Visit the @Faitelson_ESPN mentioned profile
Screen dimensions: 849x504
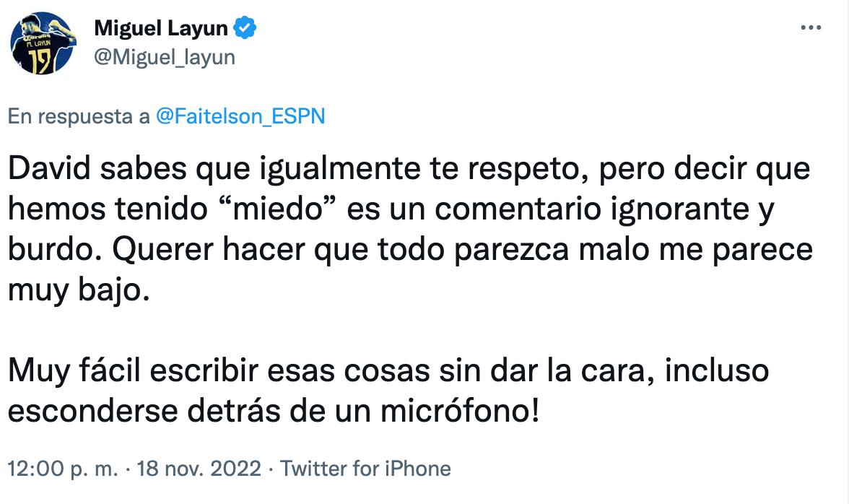[x=240, y=117]
